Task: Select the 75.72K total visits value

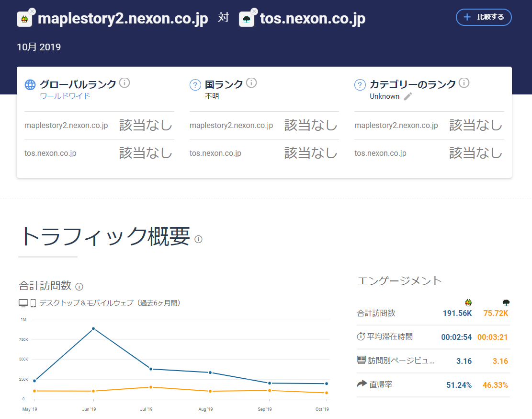Action: tap(496, 313)
